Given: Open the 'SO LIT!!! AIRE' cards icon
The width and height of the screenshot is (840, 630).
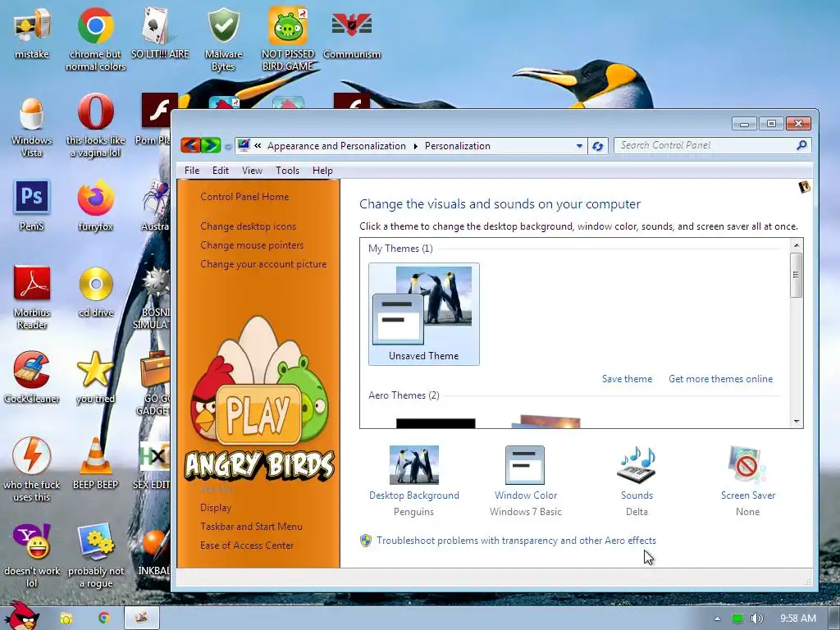Looking at the screenshot, I should click(x=160, y=32).
